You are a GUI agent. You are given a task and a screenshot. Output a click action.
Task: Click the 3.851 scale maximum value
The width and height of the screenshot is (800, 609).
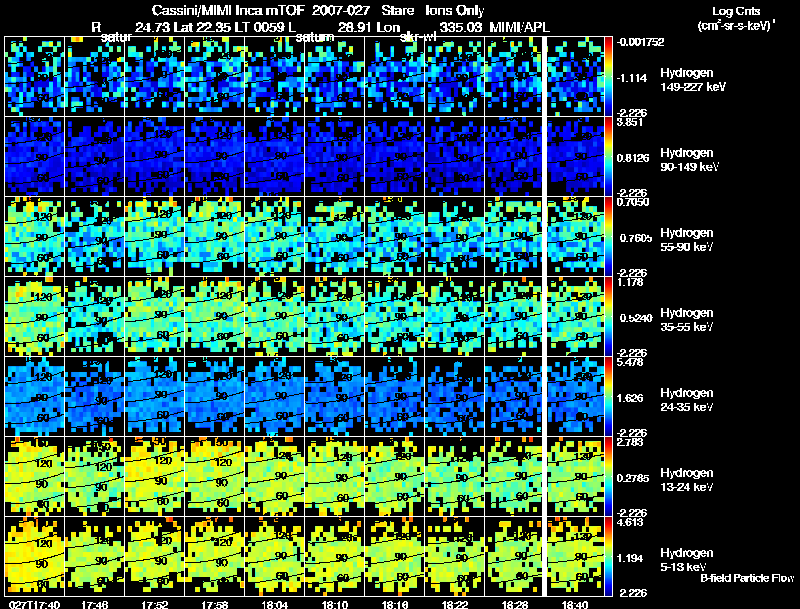(x=630, y=122)
